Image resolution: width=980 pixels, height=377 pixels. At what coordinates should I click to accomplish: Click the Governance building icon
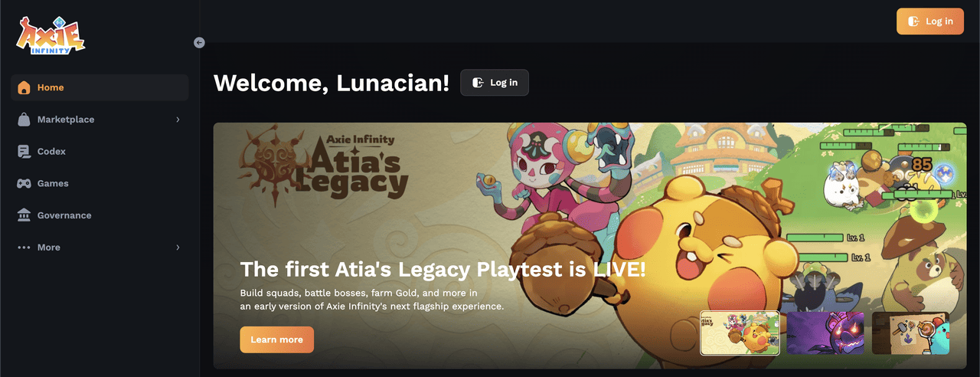tap(24, 215)
